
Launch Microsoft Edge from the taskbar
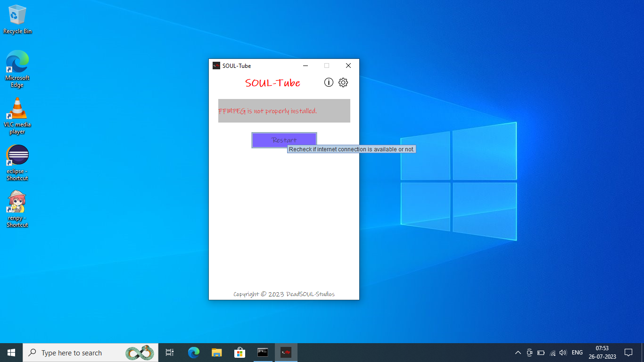[193, 352]
